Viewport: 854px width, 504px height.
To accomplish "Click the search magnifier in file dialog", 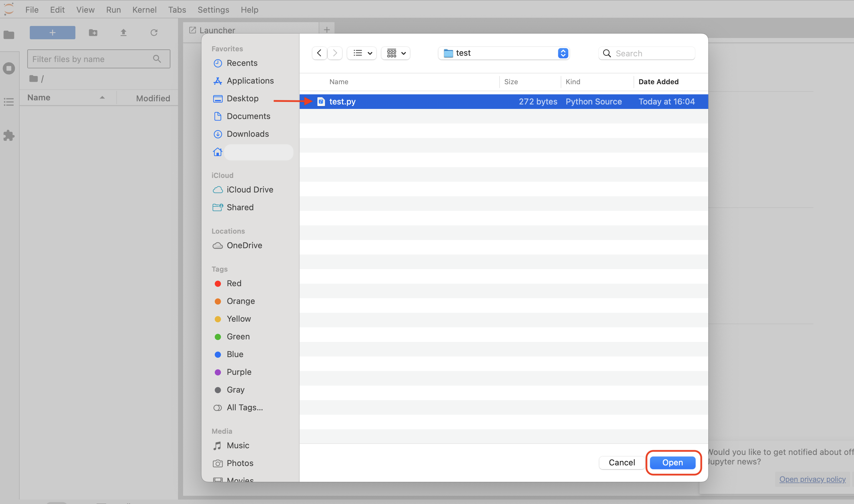I will tap(607, 53).
